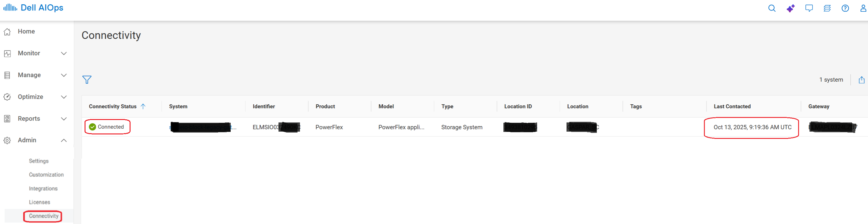The image size is (868, 224).
Task: Click the stacked list icon in header
Action: coord(827,8)
